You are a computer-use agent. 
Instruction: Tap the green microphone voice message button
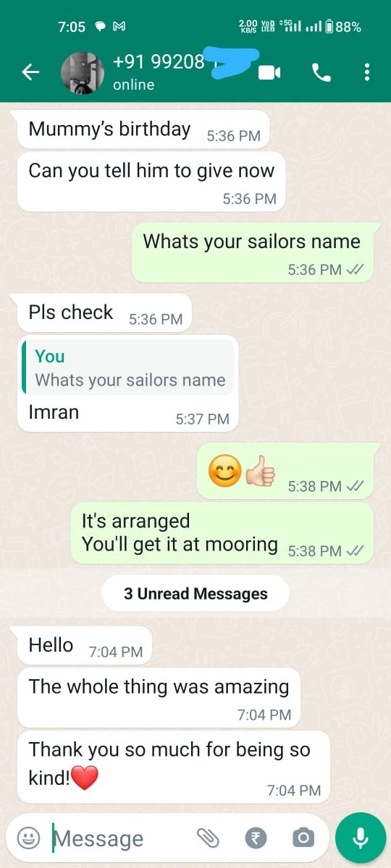point(361,838)
